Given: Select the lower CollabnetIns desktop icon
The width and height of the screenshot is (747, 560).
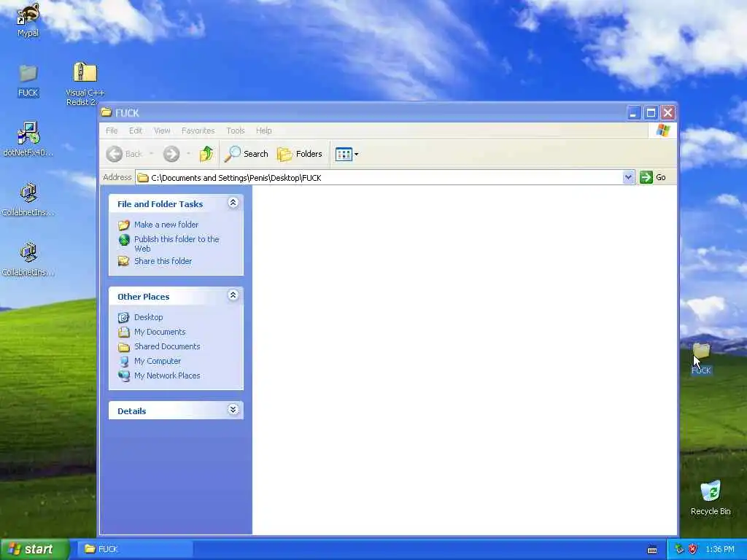Looking at the screenshot, I should point(28,259).
